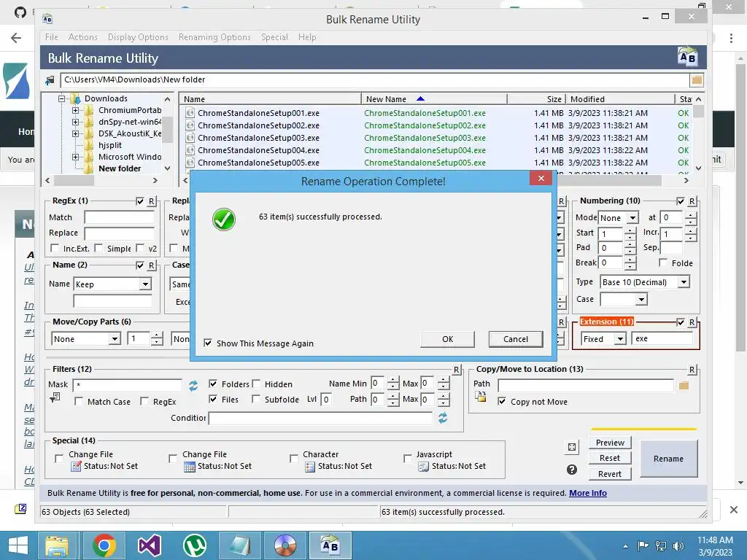Click the volume speaker tray icon
Image resolution: width=747 pixels, height=560 pixels.
click(x=678, y=546)
